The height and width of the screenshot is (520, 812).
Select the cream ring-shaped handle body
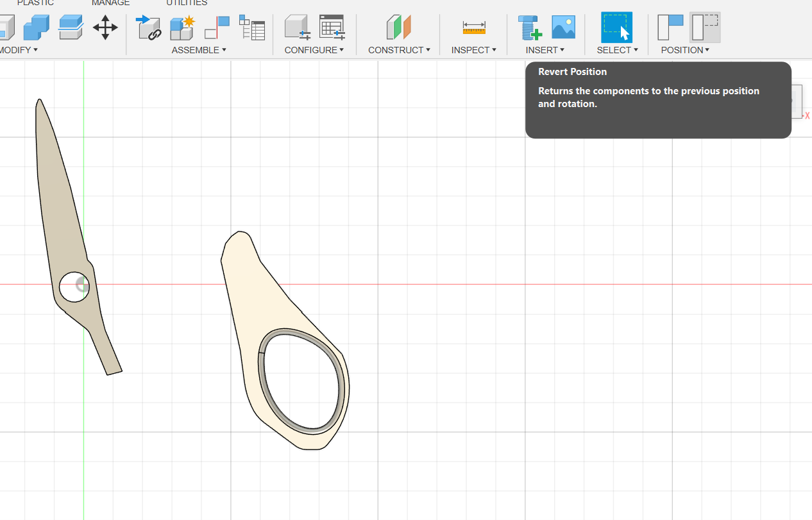point(257,301)
